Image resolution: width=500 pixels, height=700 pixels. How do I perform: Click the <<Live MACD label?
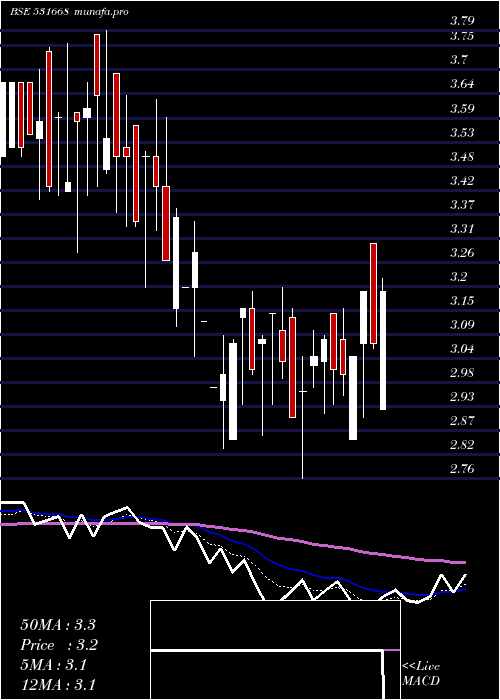click(x=421, y=674)
